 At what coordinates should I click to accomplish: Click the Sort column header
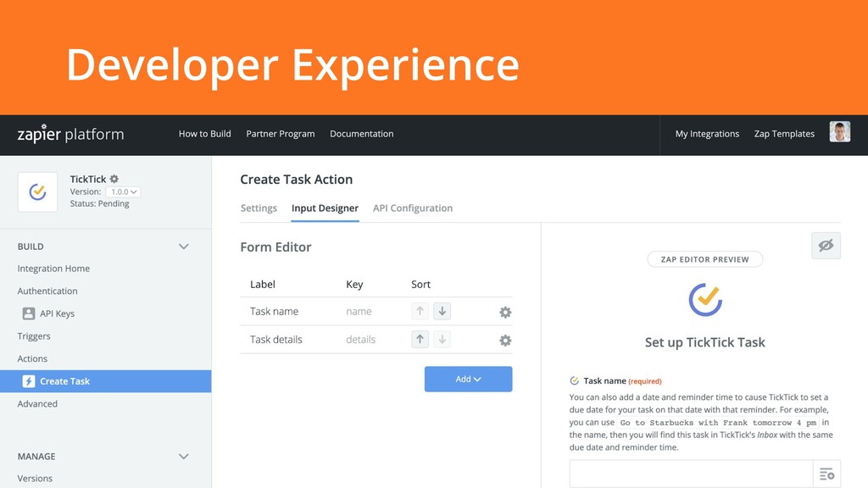tap(420, 285)
